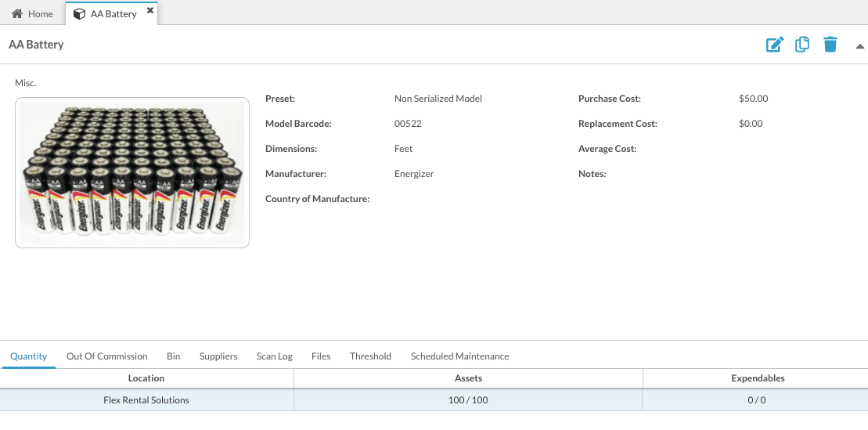Click the $0.00 replacement cost value
868x430 pixels.
point(751,124)
